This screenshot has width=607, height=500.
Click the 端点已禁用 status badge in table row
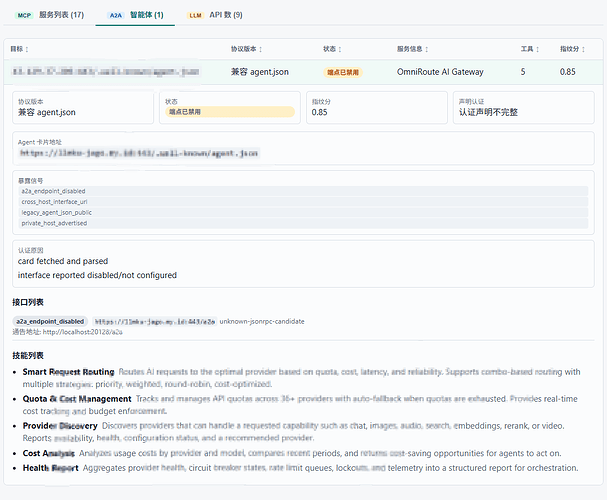click(343, 72)
